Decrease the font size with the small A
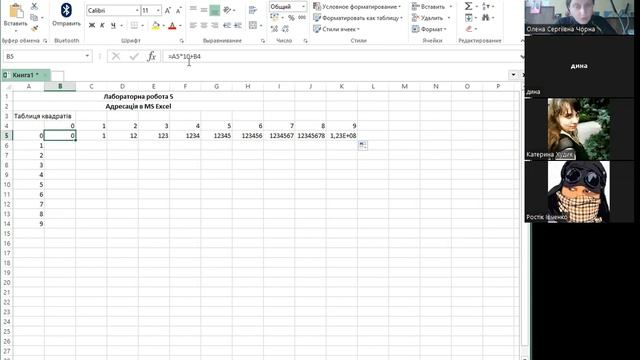 [x=178, y=11]
